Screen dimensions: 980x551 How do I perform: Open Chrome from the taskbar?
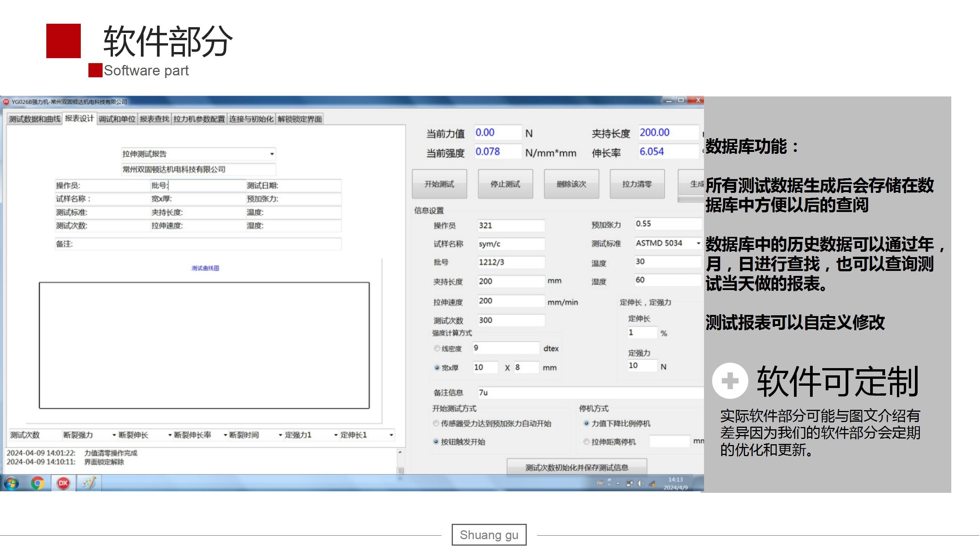37,483
